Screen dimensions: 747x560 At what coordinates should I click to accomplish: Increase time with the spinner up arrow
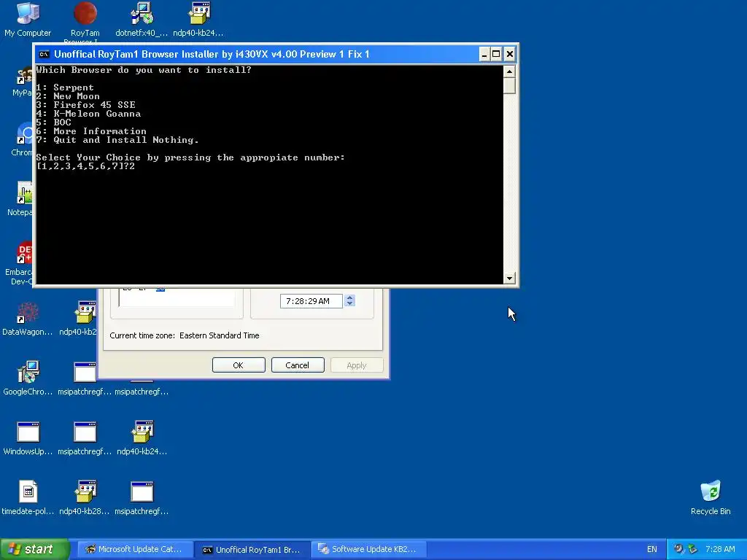coord(349,297)
